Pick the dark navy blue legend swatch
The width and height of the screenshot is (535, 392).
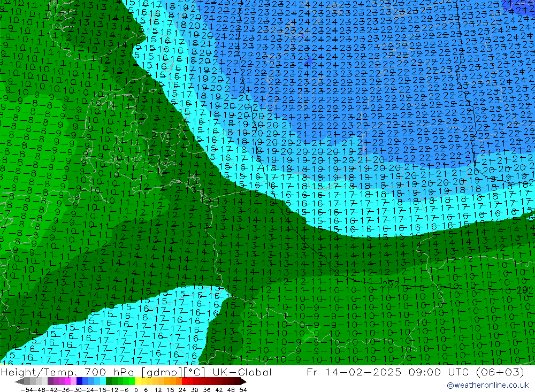79,381
